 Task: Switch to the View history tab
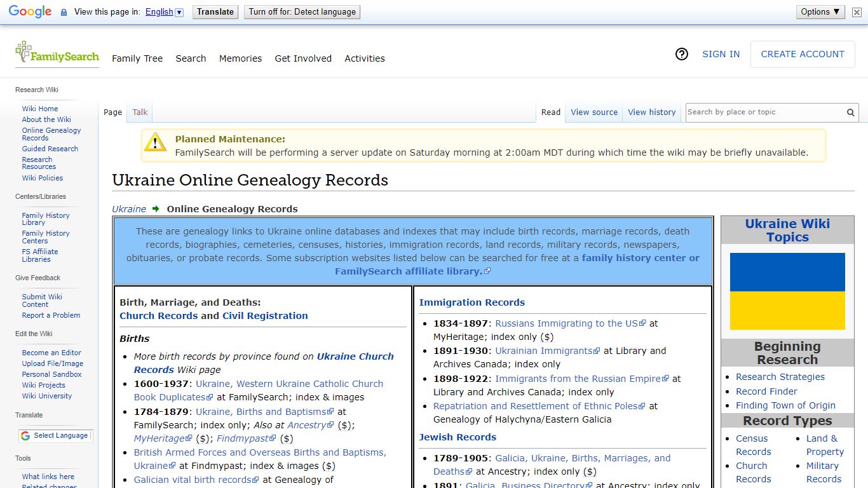point(652,112)
